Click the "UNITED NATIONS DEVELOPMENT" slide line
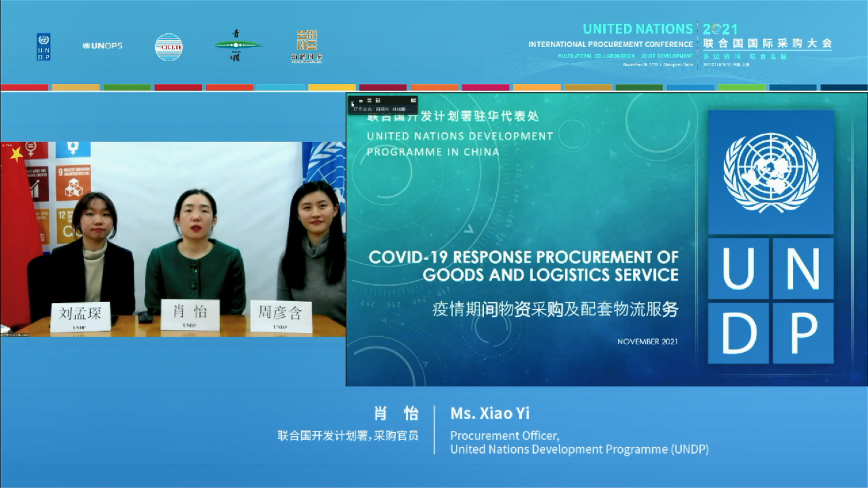 coord(460,136)
